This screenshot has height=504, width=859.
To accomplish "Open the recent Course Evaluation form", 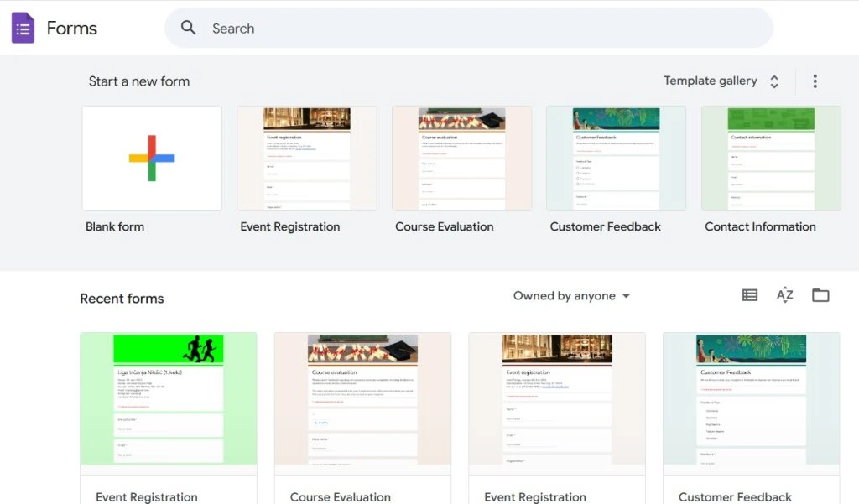I will pos(362,398).
